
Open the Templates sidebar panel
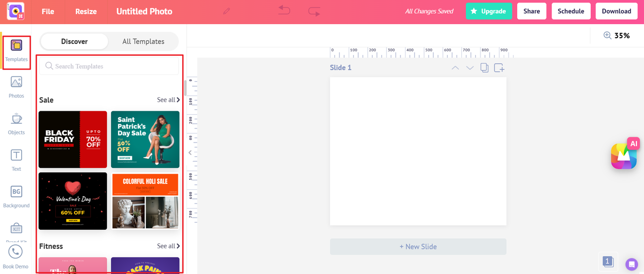[16, 51]
